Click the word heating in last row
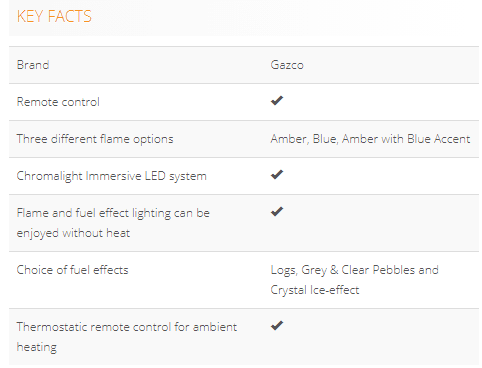 coord(37,347)
